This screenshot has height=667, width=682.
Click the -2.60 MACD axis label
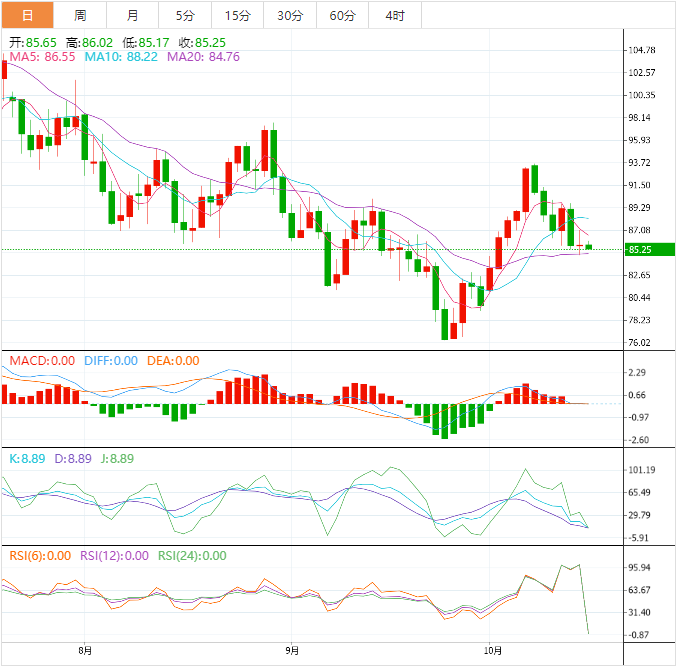pos(639,440)
